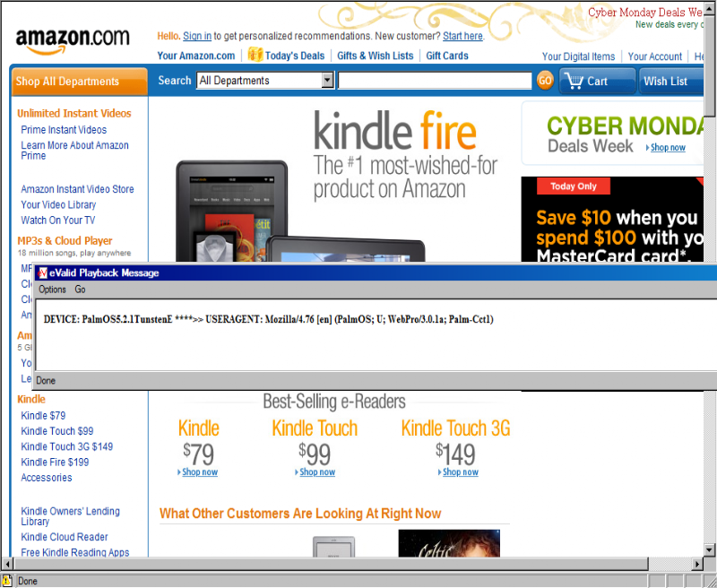Click the orange GO search button
Image resolution: width=717 pixels, height=588 pixels.
point(545,81)
